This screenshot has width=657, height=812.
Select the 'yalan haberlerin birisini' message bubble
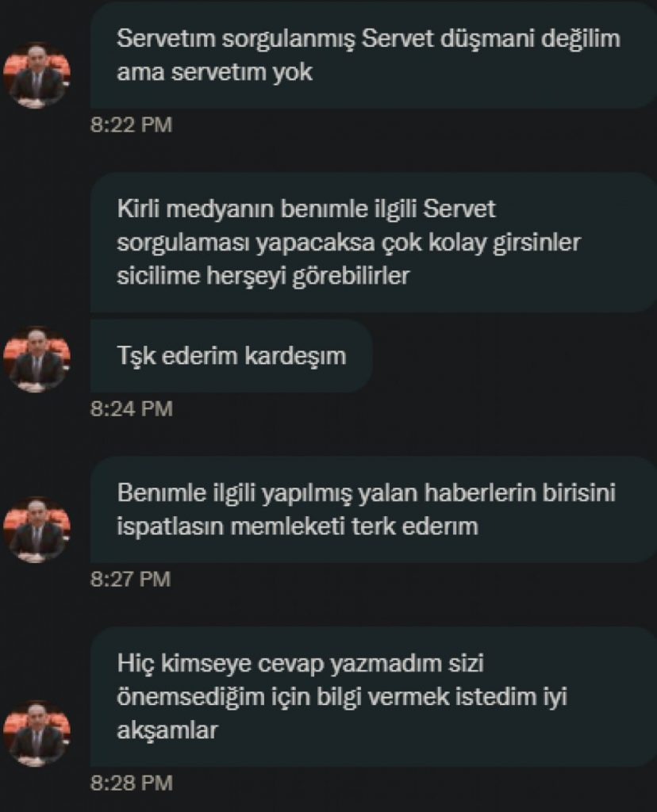pos(374,510)
